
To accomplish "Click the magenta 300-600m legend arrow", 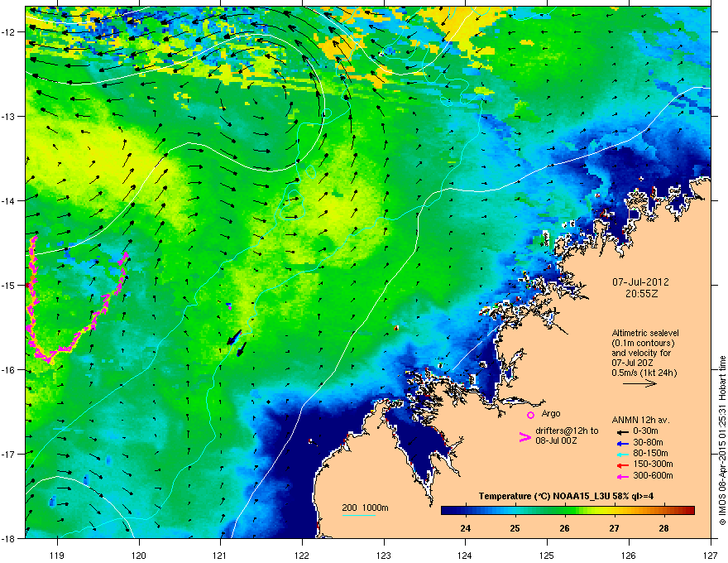I will point(623,476).
